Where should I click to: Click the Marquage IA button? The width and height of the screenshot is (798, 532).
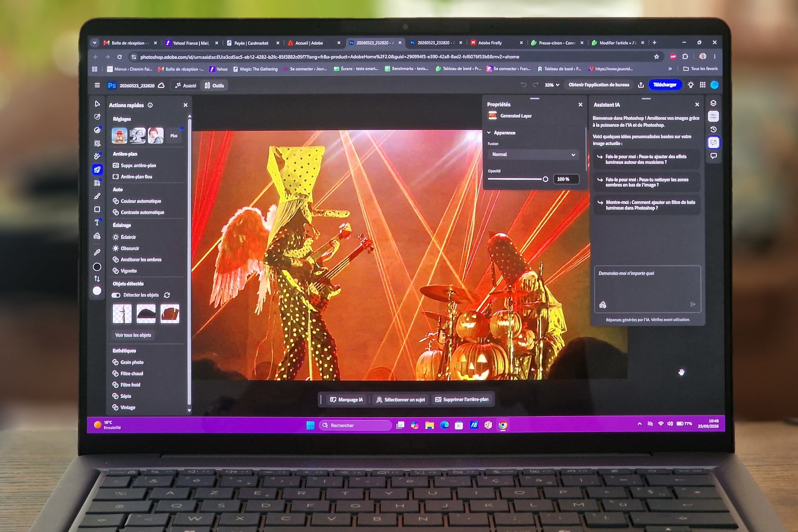click(346, 399)
